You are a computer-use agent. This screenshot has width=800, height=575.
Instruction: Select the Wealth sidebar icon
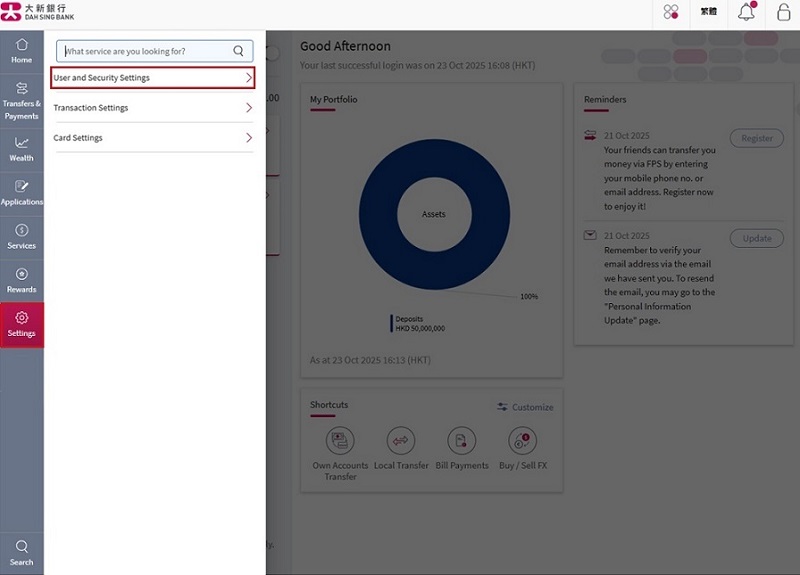[21, 148]
